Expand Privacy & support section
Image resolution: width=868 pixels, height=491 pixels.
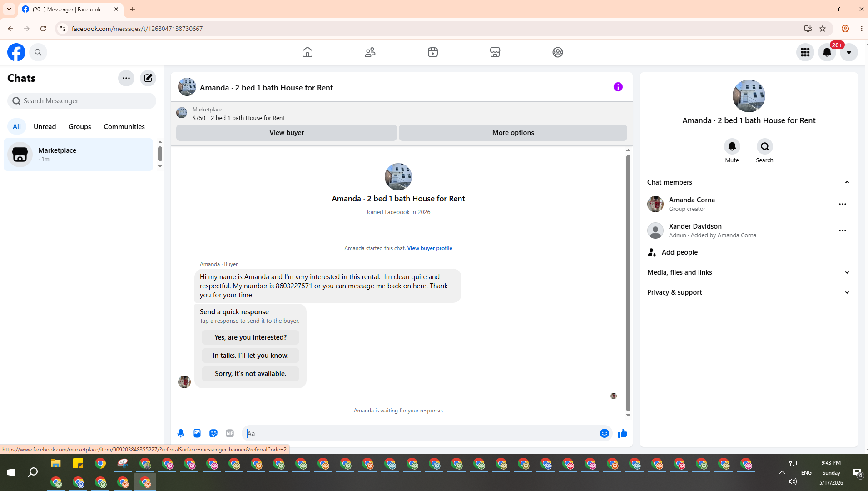(749, 292)
